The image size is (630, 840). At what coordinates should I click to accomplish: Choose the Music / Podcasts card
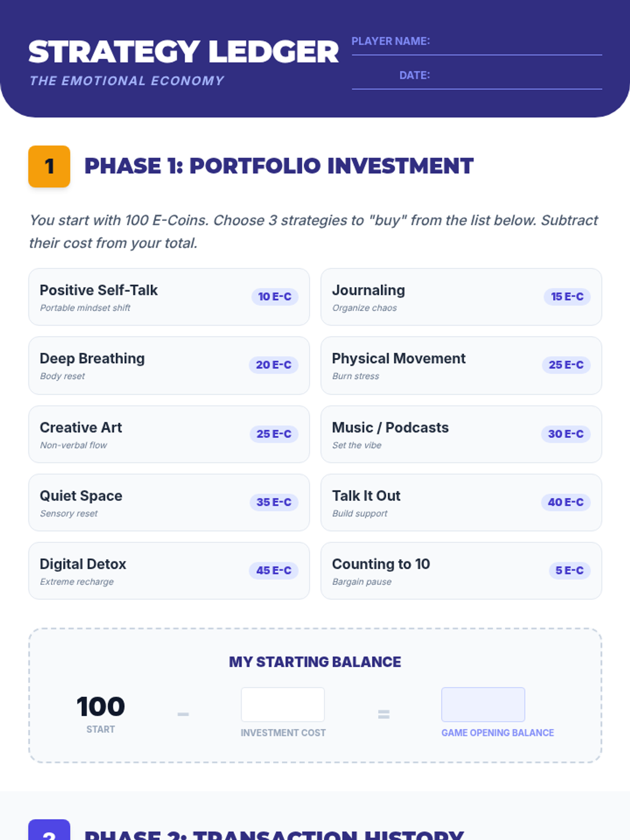point(461,434)
